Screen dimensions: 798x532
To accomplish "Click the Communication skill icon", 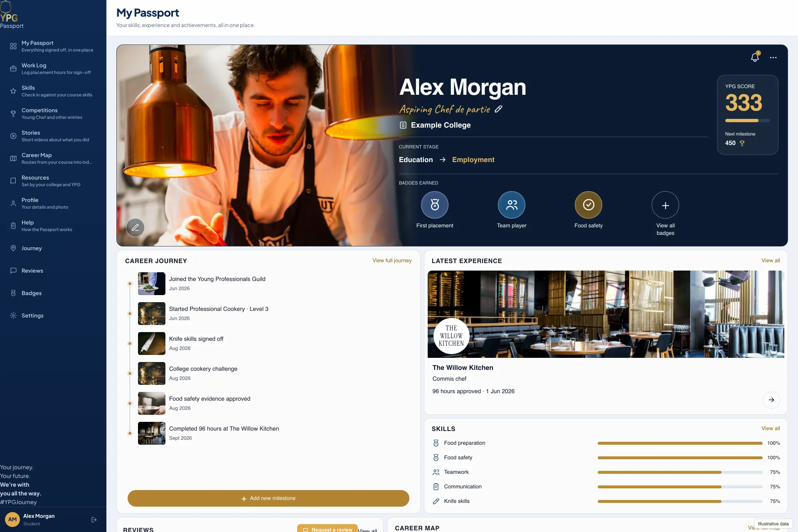I will [436, 487].
